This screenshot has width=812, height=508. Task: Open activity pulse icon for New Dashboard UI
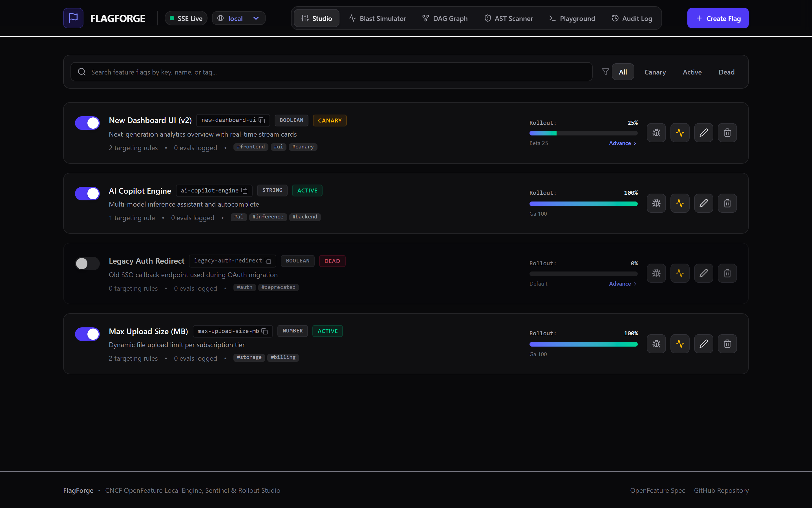(680, 133)
